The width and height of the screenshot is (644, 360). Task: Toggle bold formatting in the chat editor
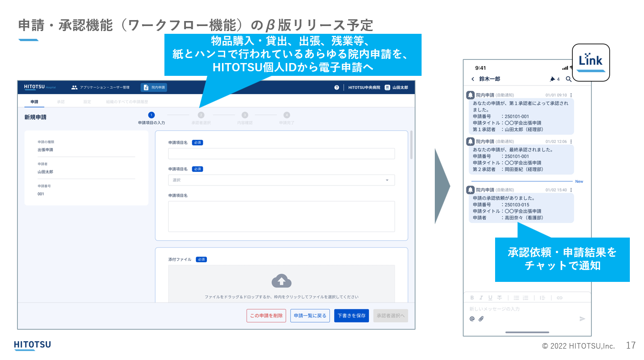coord(472,297)
